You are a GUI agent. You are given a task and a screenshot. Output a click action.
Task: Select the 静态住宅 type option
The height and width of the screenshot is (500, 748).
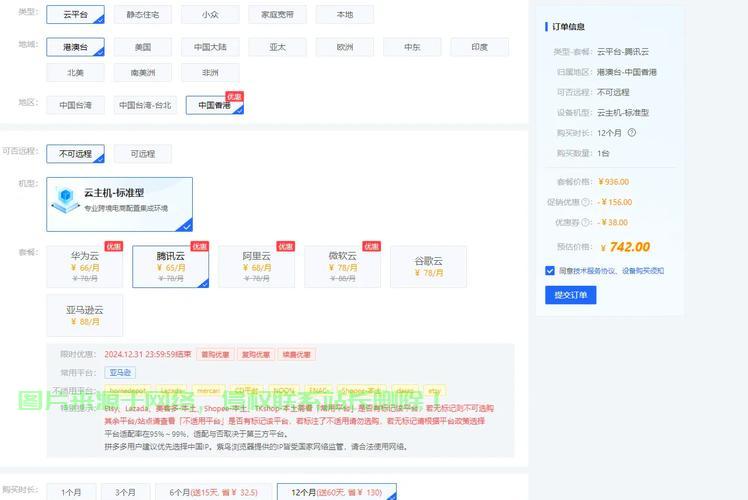143,14
